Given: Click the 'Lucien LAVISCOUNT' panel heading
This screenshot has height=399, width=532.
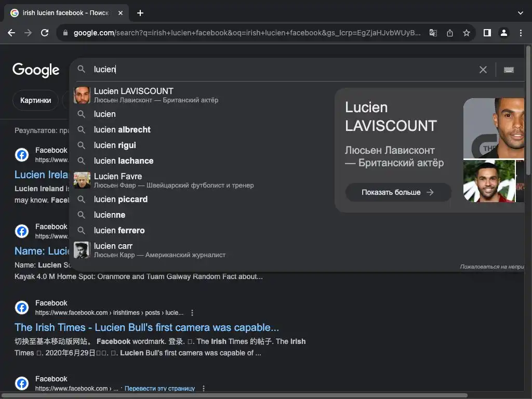Looking at the screenshot, I should 391,117.
